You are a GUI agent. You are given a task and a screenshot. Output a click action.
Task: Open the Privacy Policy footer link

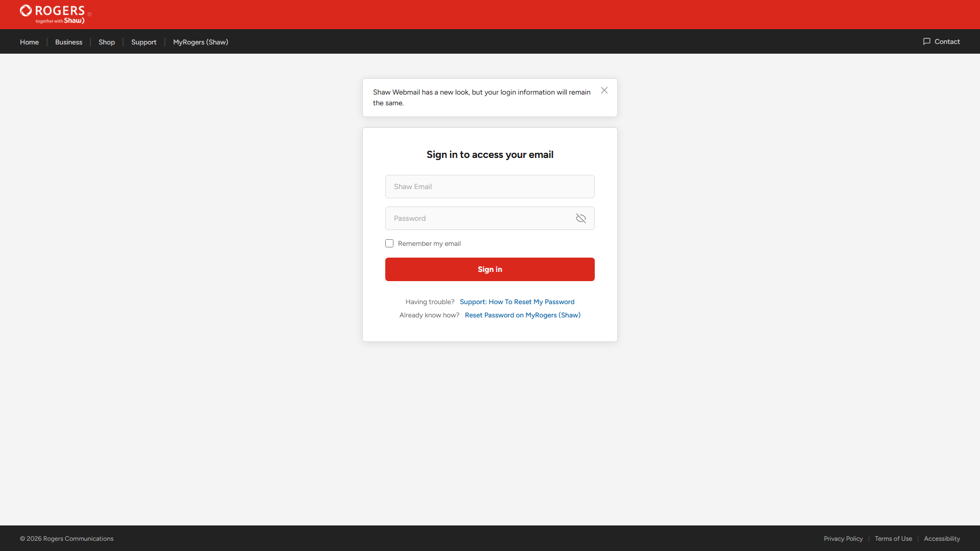[x=843, y=539]
